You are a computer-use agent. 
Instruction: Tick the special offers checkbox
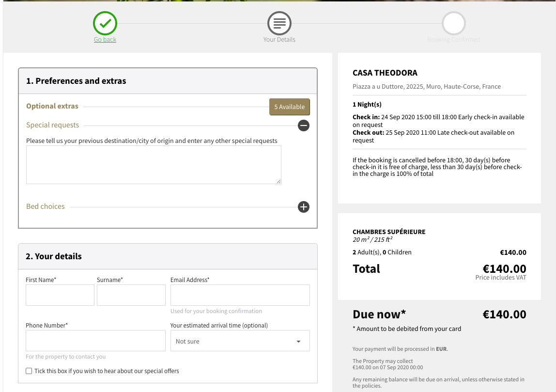click(29, 371)
